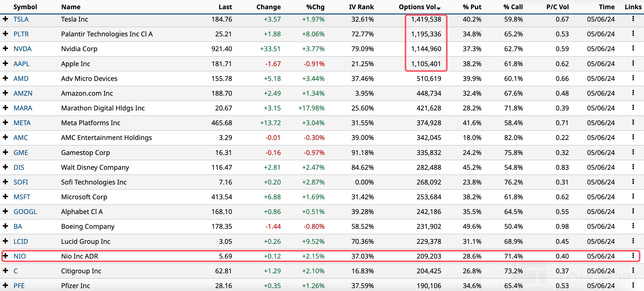Open the links menu for the MARA row
The width and height of the screenshot is (644, 291).
pos(633,108)
